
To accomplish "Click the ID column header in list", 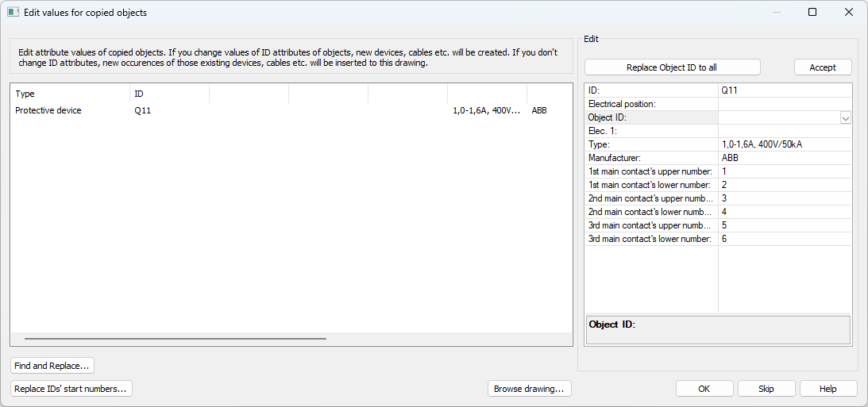I will pos(169,94).
